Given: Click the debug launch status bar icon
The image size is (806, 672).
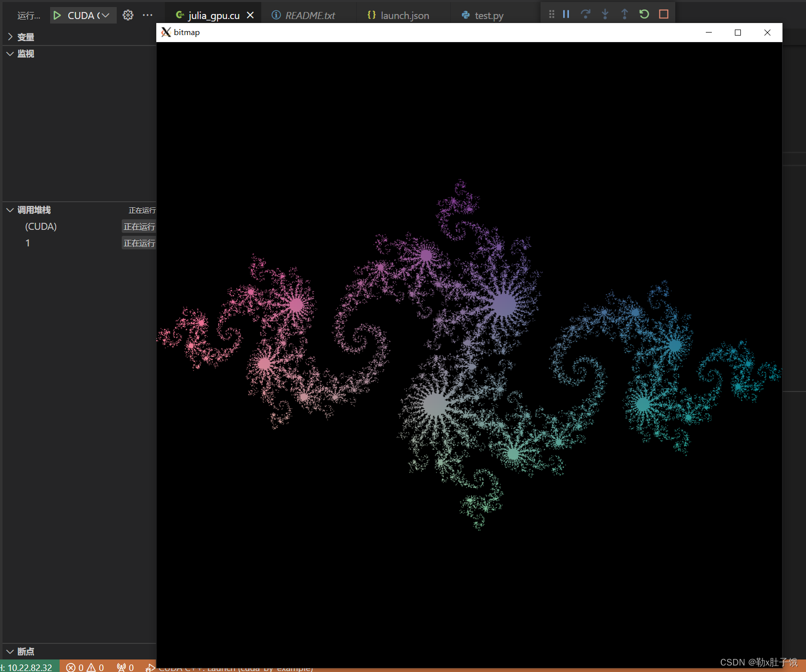Looking at the screenshot, I should point(150,667).
